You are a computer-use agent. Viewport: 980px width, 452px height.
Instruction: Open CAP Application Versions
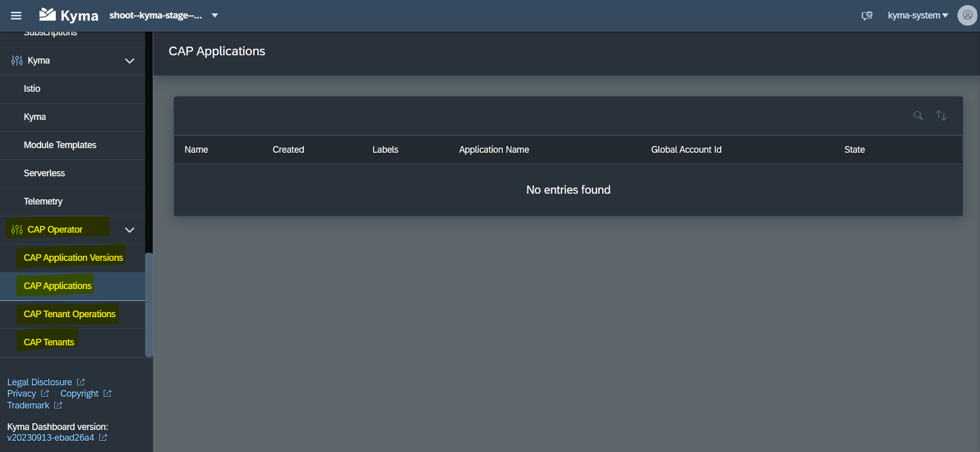[x=72, y=258]
